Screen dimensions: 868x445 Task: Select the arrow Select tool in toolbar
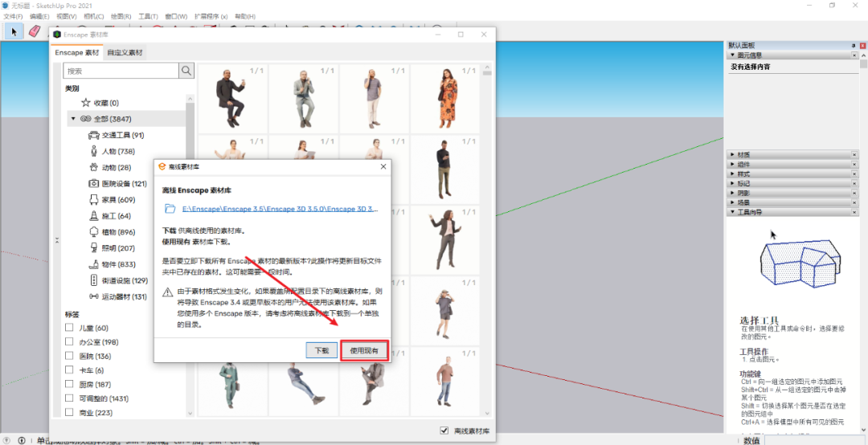pos(14,31)
